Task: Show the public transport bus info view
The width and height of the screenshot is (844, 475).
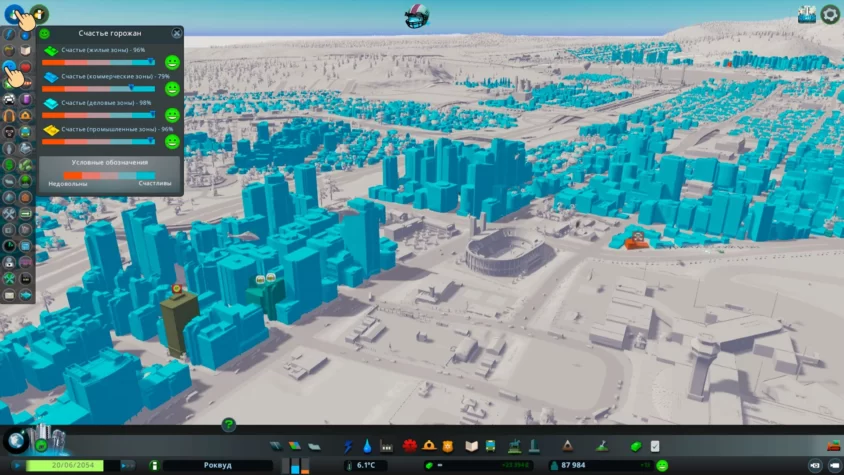Action: 25,132
